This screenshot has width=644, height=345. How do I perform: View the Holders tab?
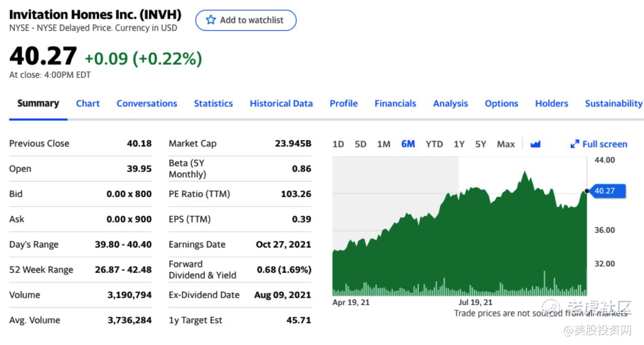[552, 104]
